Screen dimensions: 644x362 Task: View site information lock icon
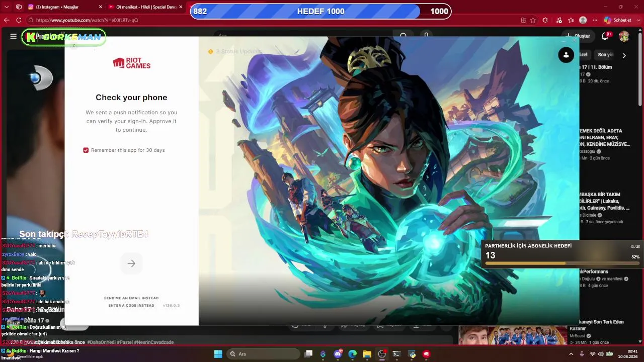click(31, 20)
